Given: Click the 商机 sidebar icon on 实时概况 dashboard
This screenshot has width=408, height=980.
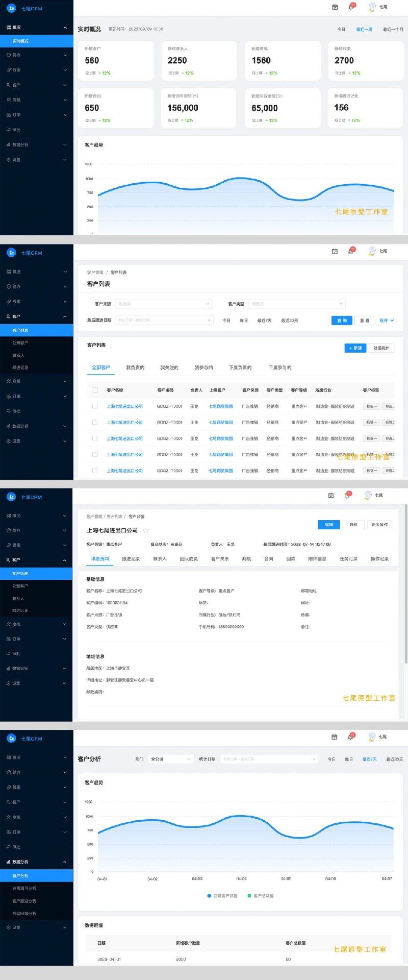Looking at the screenshot, I should [x=9, y=100].
